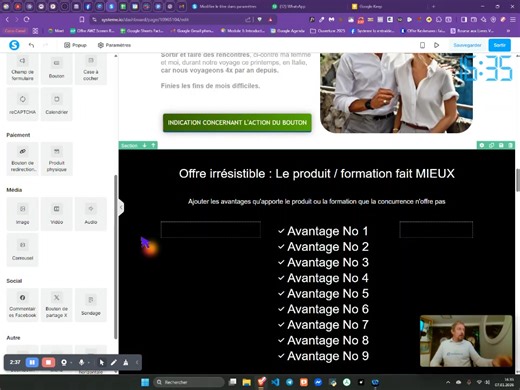This screenshot has height=390, width=520.
Task: Click the systeme.io logo icon
Action: point(14,45)
